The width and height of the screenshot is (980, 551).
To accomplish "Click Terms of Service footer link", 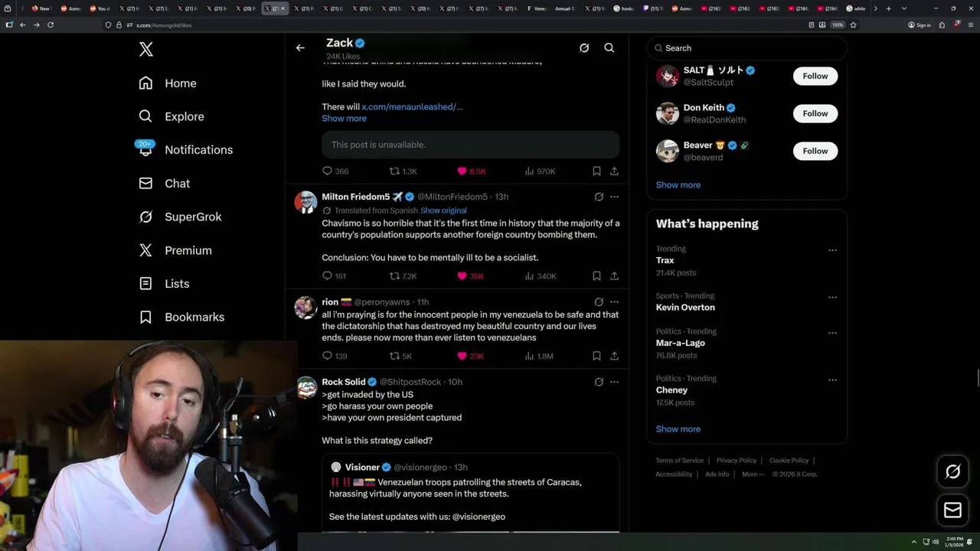I will (x=679, y=461).
